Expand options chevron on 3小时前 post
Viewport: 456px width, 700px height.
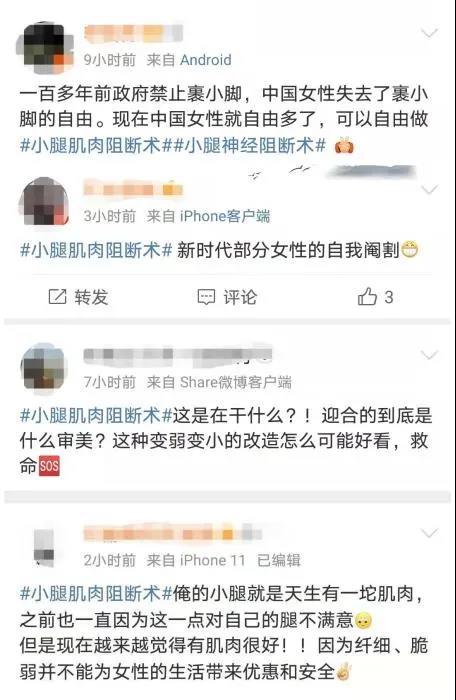coord(429,190)
